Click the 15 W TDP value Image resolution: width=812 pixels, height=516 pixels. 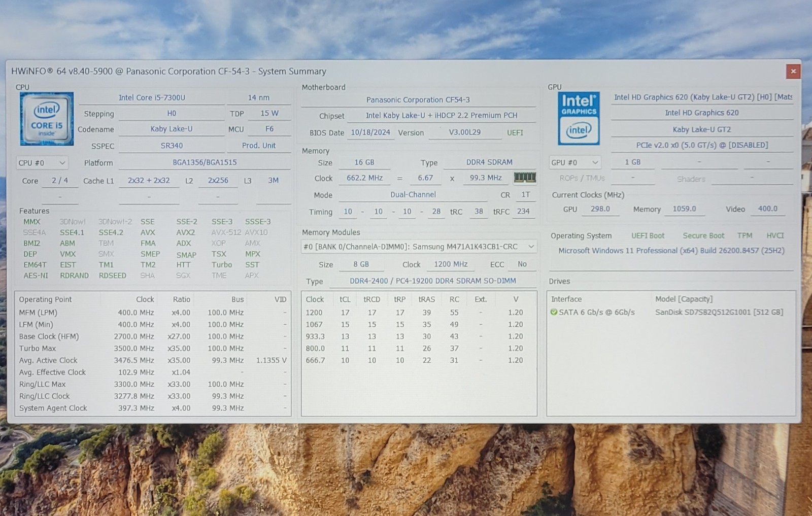click(x=269, y=114)
